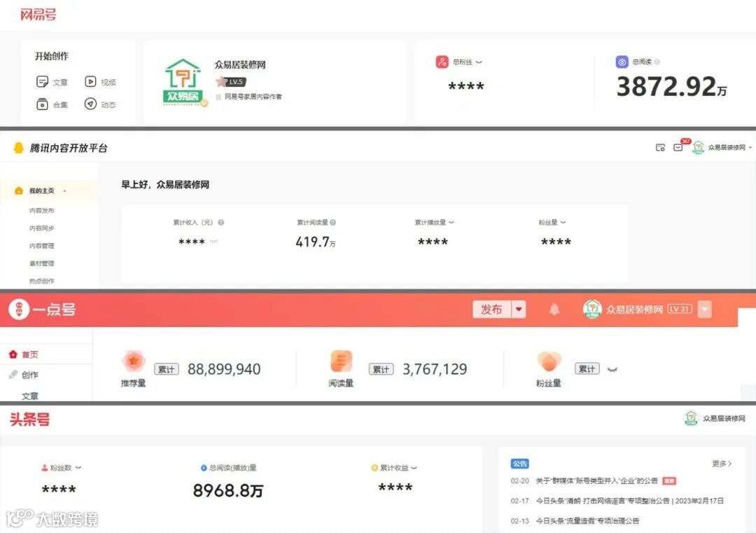756x533 pixels.
Task: Open the notification bell in 一点号
Action: (x=554, y=309)
